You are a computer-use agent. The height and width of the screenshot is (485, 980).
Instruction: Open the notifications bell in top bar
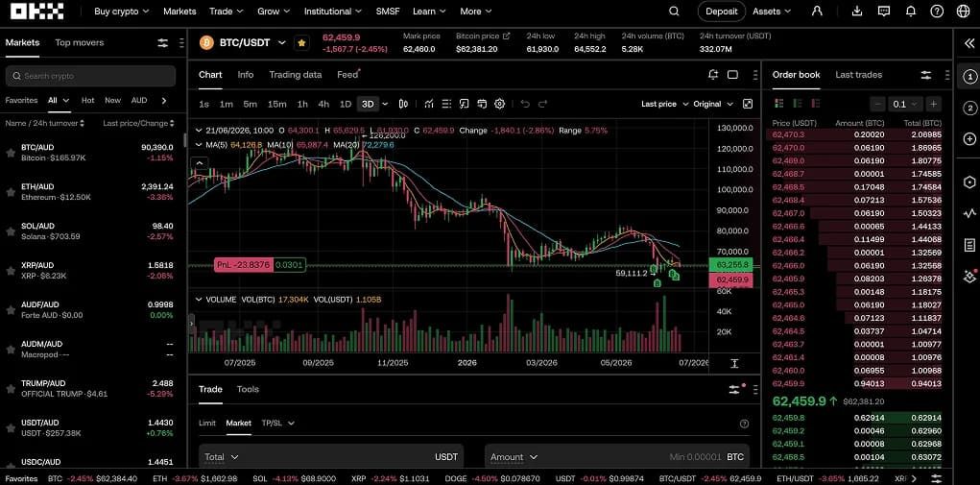(911, 12)
